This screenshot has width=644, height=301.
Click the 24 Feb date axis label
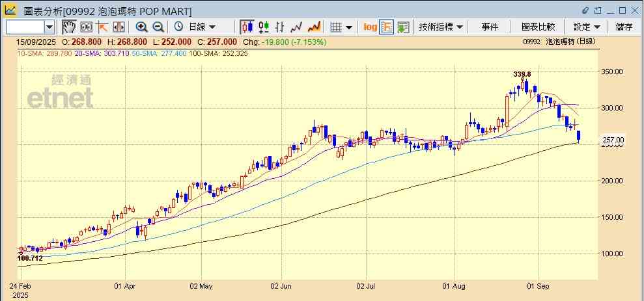tap(19, 286)
